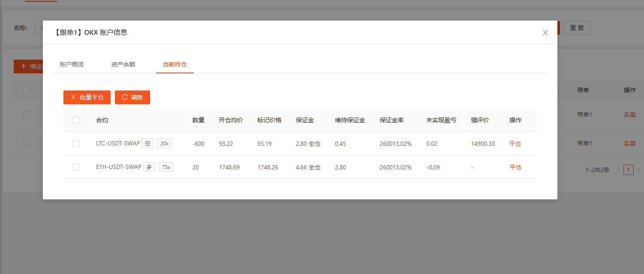Close the OKX 账户信息 dialog
This screenshot has height=274, width=644.
tap(545, 33)
